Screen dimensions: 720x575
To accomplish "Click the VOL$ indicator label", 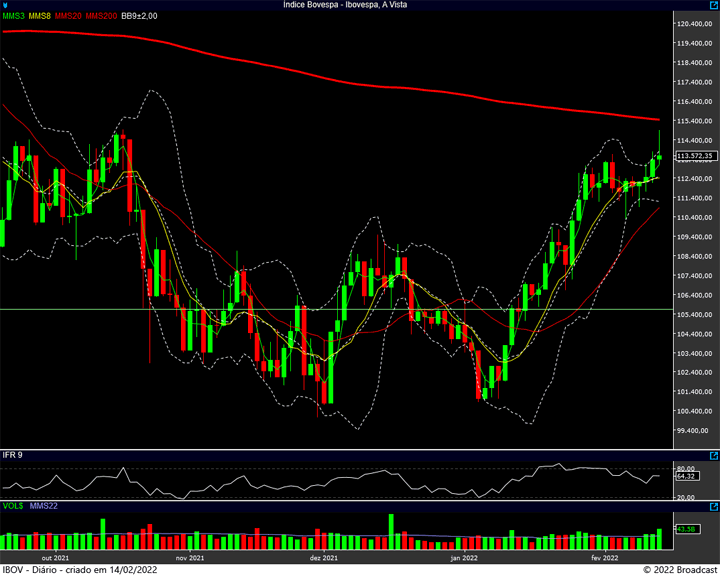I will click(x=13, y=506).
